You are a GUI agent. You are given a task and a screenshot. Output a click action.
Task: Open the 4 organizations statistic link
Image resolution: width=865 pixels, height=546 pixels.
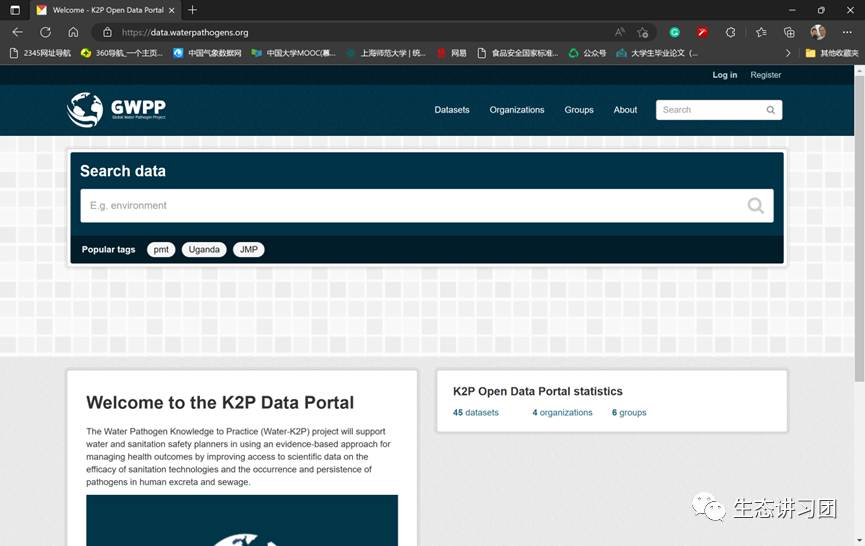[562, 413]
